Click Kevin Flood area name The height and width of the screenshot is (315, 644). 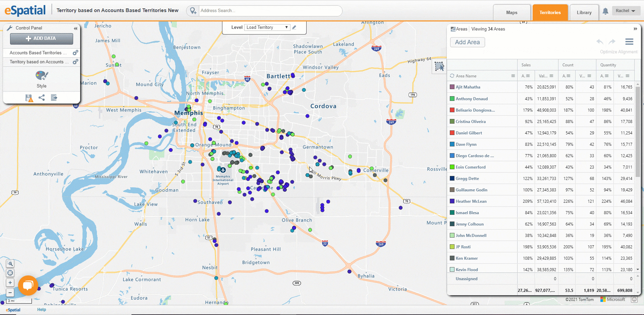pos(467,270)
